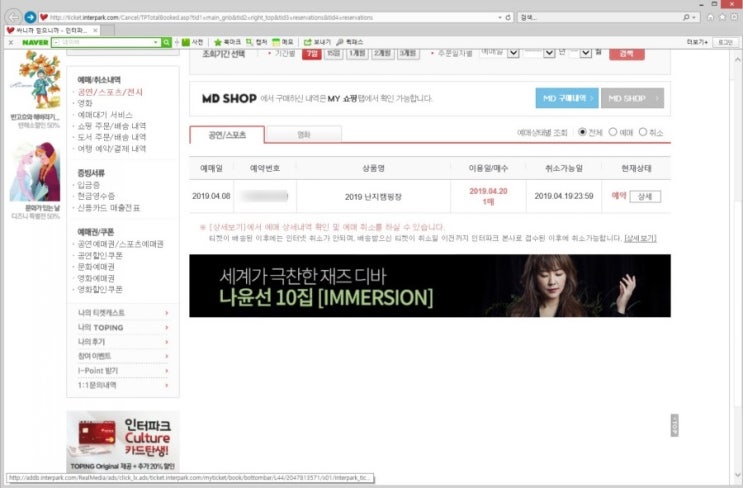This screenshot has height=488, width=743.
Task: Open 현금영수증 in left menu
Action: coord(96,196)
